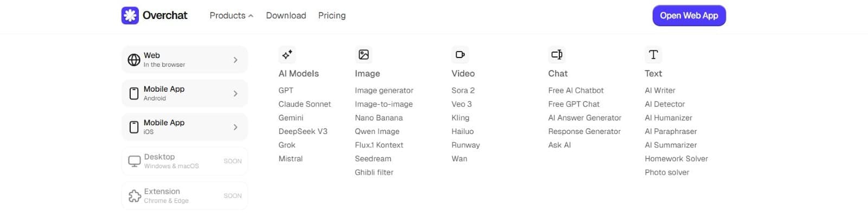The width and height of the screenshot is (868, 217).
Task: Click the Chat category icon
Action: pyautogui.click(x=557, y=54)
